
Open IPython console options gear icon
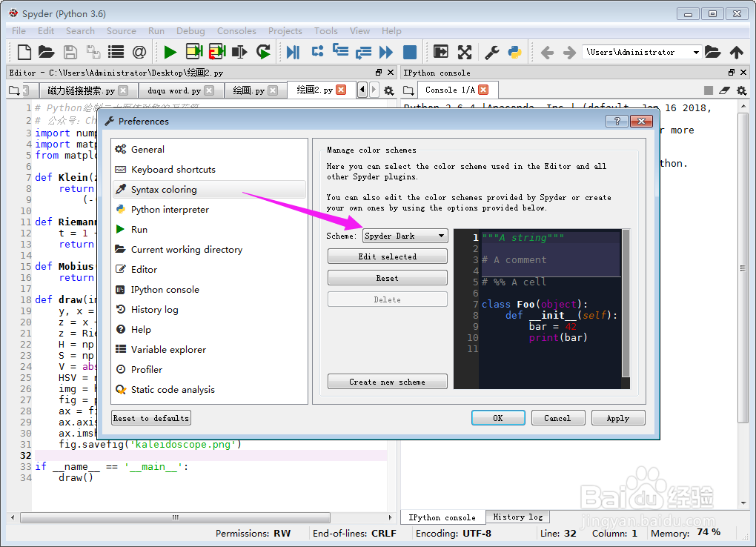click(741, 90)
